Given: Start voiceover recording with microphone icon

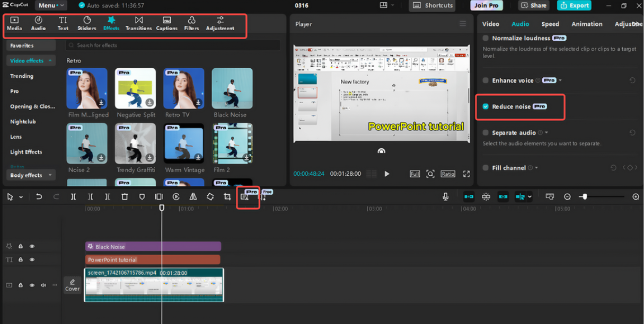Looking at the screenshot, I should pyautogui.click(x=445, y=196).
